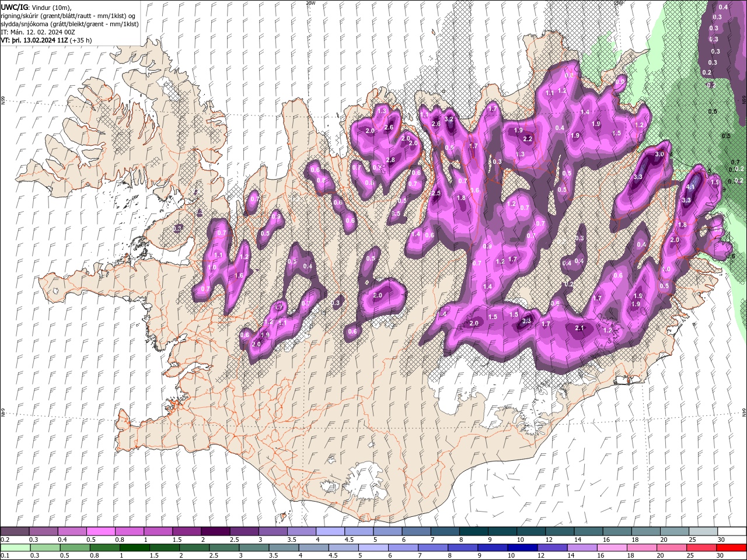Select the 0.2 grey-purple swatch in the upper legend
Screen dimensions: 747x560
15,531
